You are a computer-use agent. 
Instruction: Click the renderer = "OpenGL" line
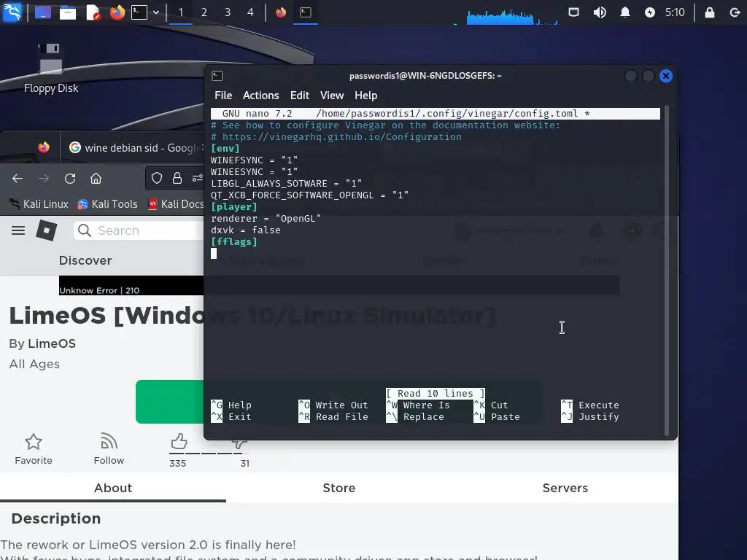click(x=266, y=219)
